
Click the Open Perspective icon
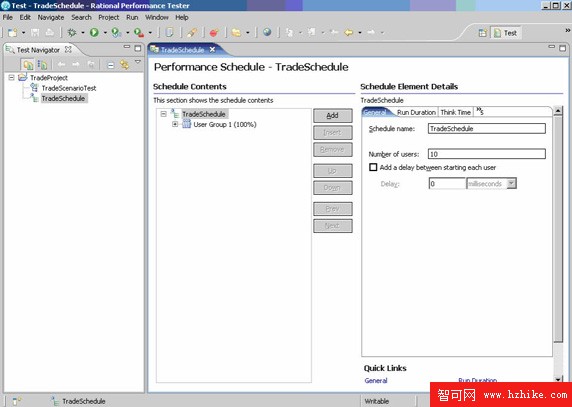(x=483, y=33)
